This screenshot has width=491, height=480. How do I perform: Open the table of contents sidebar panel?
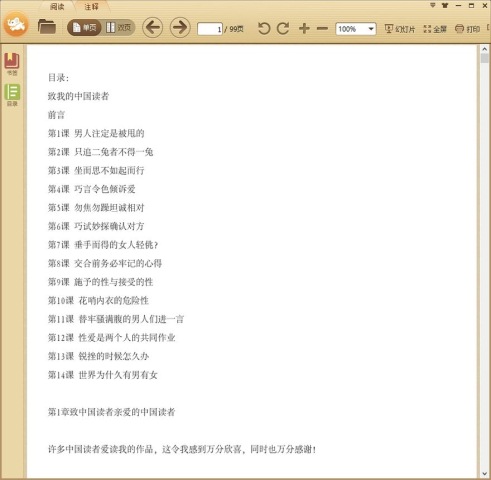[12, 95]
